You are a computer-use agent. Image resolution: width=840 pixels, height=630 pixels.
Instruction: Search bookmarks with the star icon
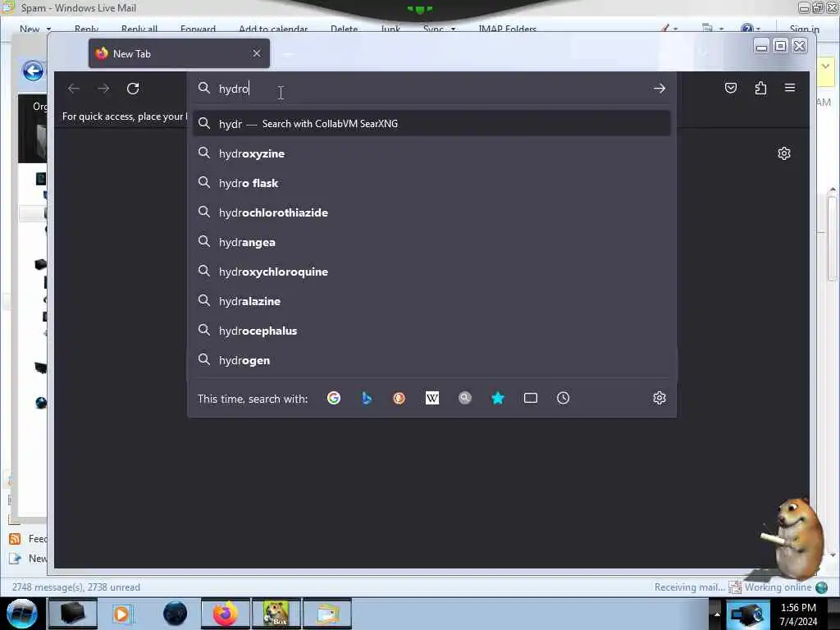click(x=498, y=398)
